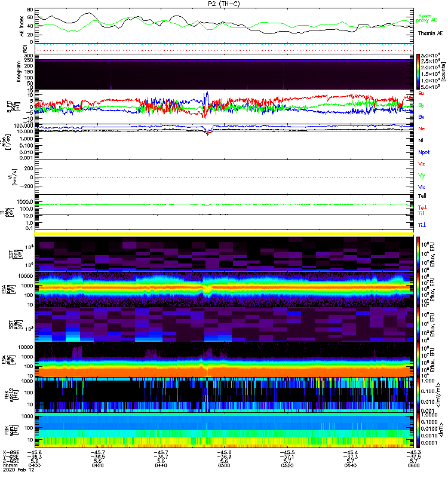Image resolution: width=448 pixels, height=478 pixels.
Task: Click the Keogram counts color bar
Action: click(x=418, y=72)
